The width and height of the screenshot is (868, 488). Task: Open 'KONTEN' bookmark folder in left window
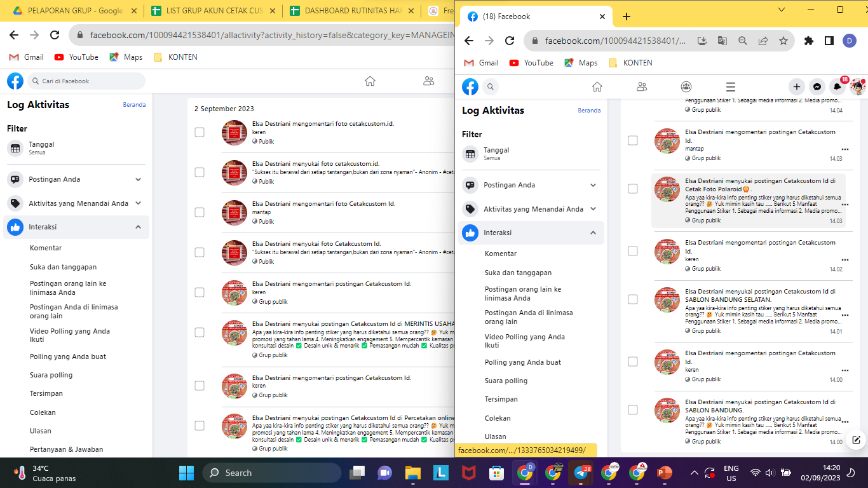click(175, 57)
